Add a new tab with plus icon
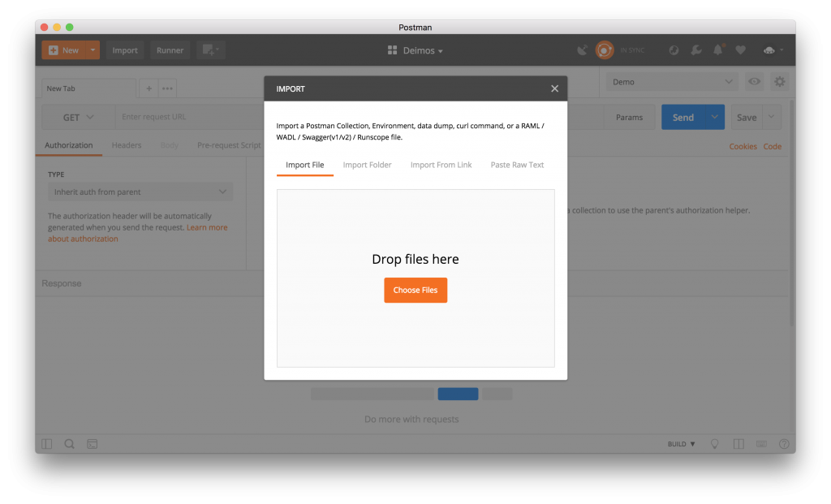 point(149,88)
